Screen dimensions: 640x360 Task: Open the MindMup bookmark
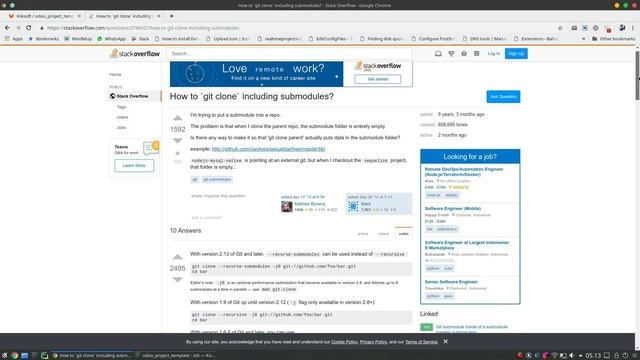(x=78, y=39)
